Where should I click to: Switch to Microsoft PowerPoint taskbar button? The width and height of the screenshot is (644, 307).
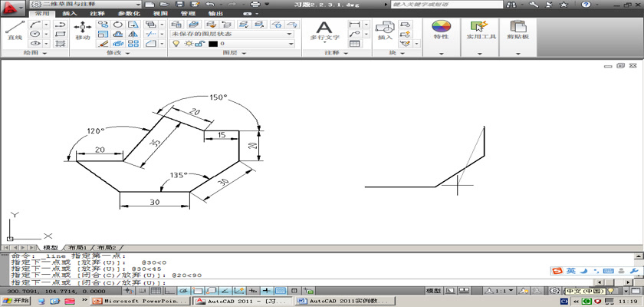(x=142, y=301)
